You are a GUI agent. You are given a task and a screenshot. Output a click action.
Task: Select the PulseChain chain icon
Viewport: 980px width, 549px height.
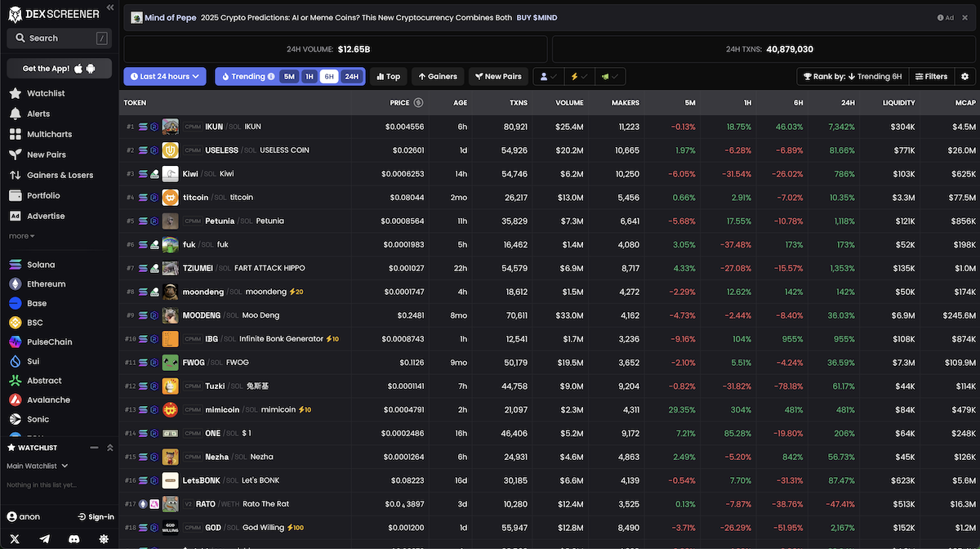[15, 341]
